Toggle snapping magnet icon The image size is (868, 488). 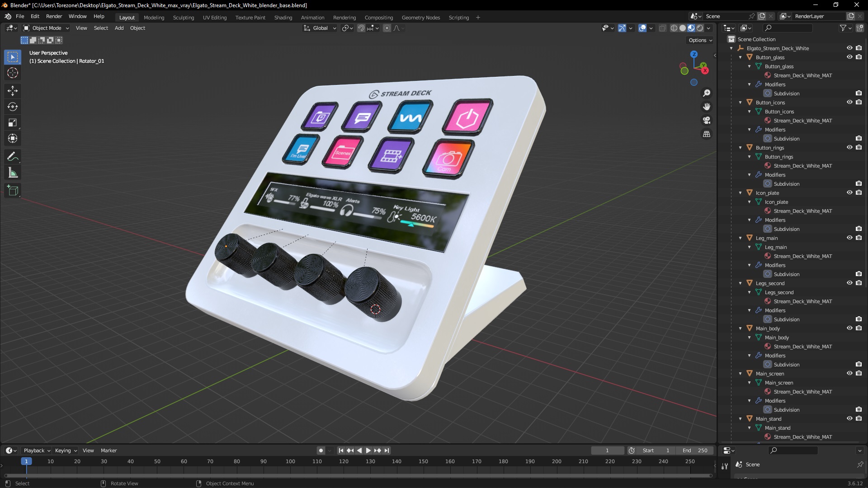[361, 28]
